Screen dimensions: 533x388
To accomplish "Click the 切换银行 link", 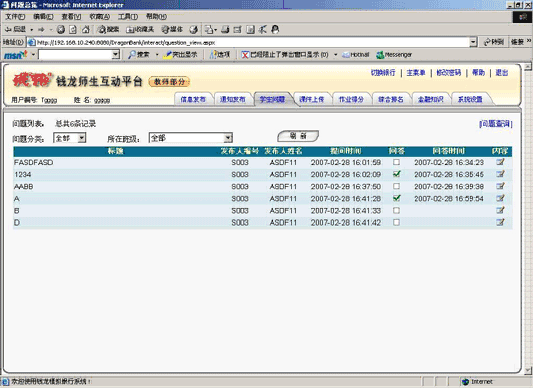I will click(383, 72).
